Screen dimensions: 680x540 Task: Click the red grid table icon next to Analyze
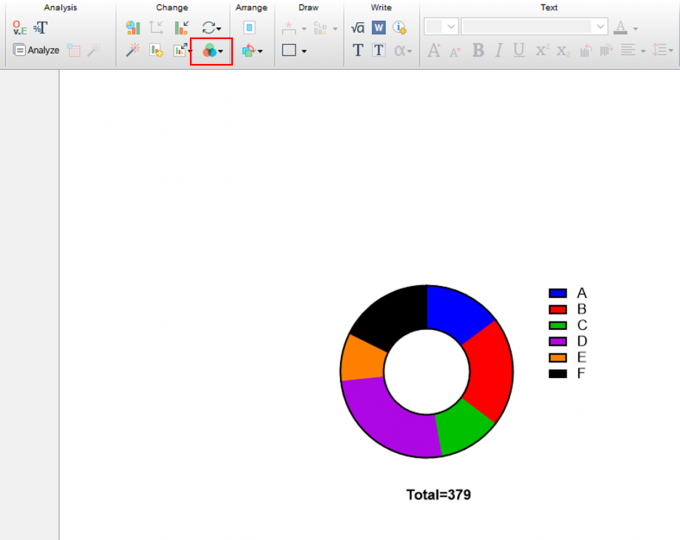pos(73,50)
